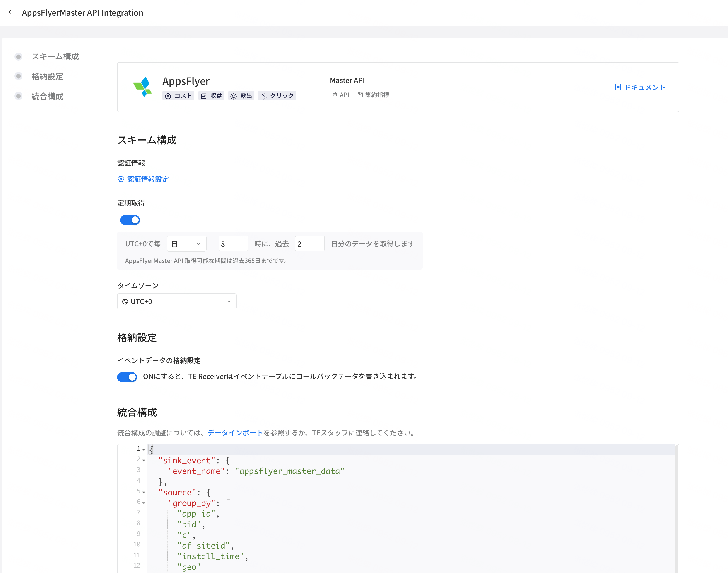Follow the データインポート link
Viewport: 728px width, 573px height.
coord(235,433)
